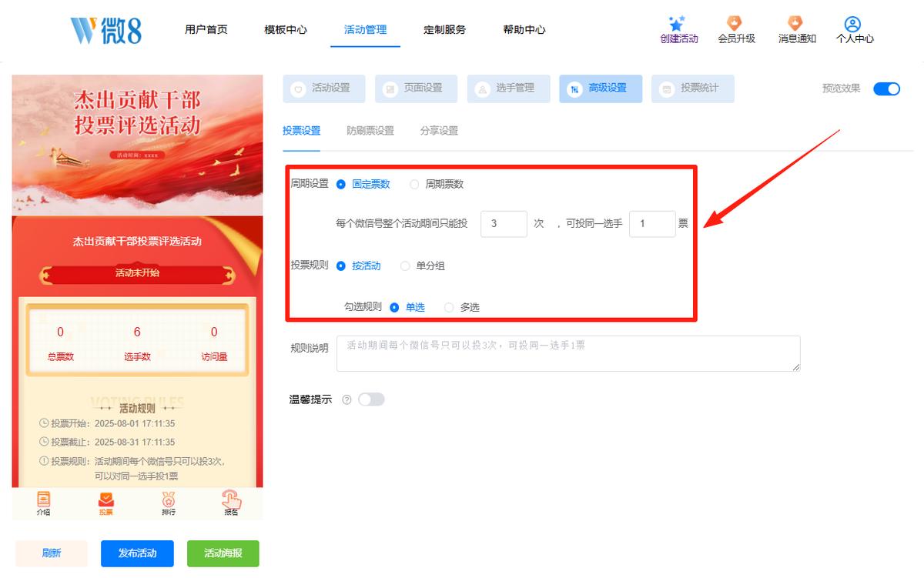Click the 规则说明 text area
The height and width of the screenshot is (578, 924).
click(x=570, y=353)
